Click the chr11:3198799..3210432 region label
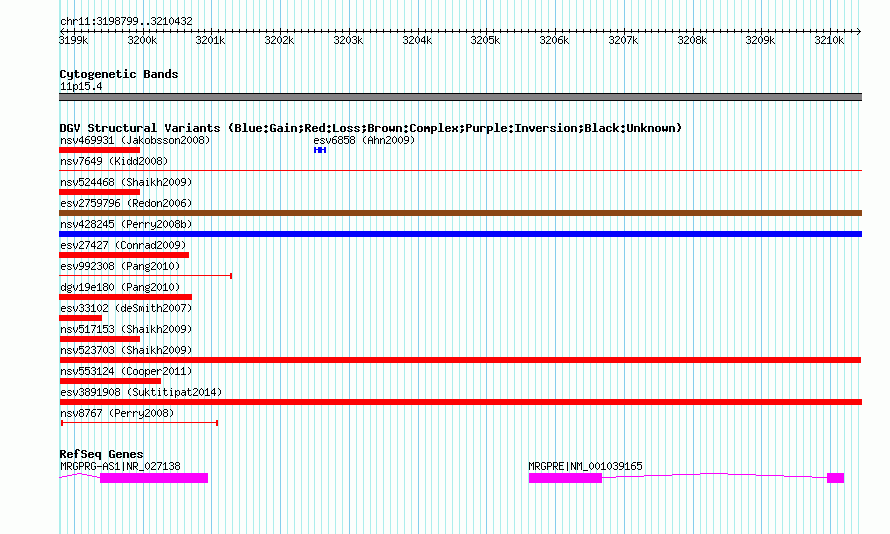 pyautogui.click(x=126, y=21)
